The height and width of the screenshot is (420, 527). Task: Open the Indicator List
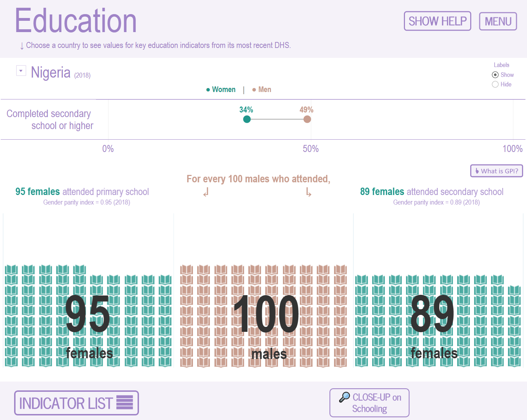click(76, 403)
